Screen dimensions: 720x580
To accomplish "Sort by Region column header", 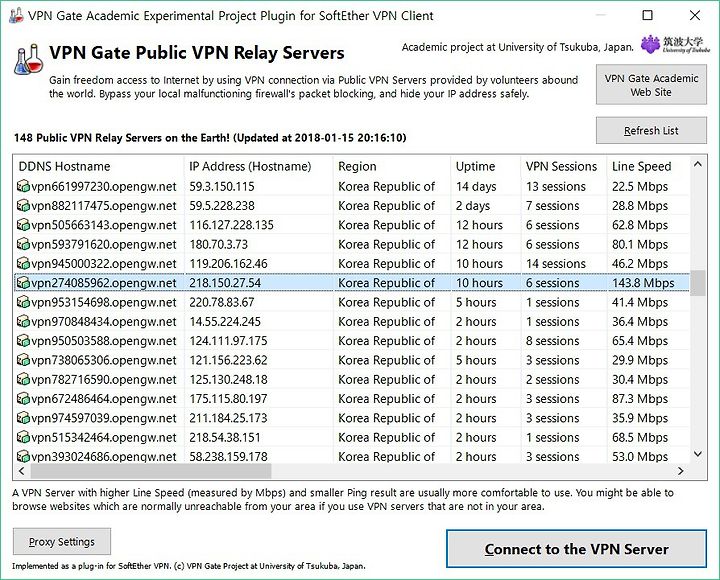I will [392, 166].
